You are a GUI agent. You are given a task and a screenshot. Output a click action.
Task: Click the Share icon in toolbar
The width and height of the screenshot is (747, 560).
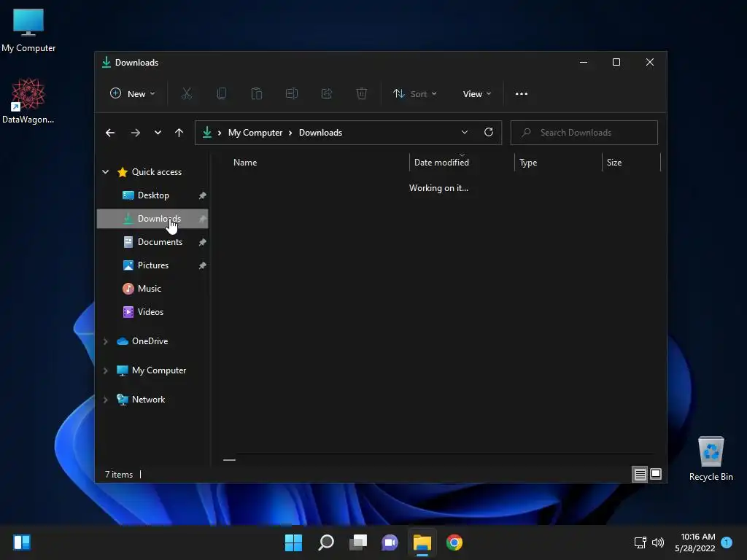(x=327, y=94)
